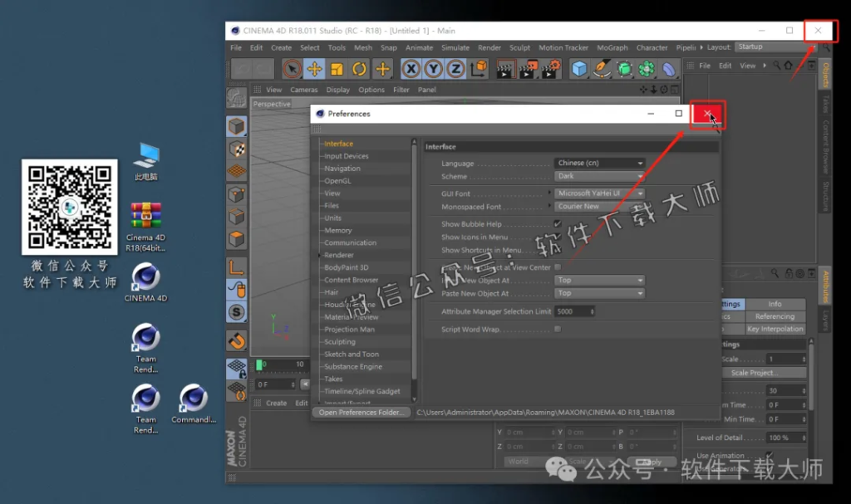This screenshot has width=851, height=504.
Task: Open the Simulate menu
Action: [x=455, y=47]
